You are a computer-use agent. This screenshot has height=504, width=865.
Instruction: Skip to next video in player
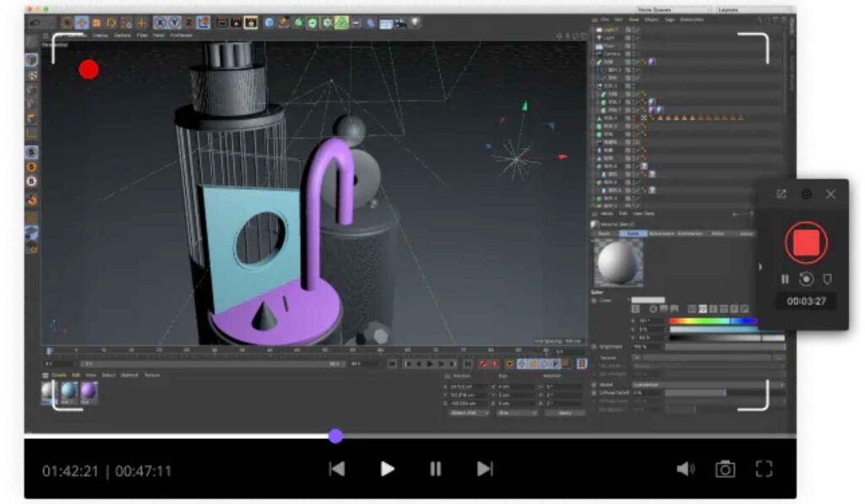click(x=484, y=469)
